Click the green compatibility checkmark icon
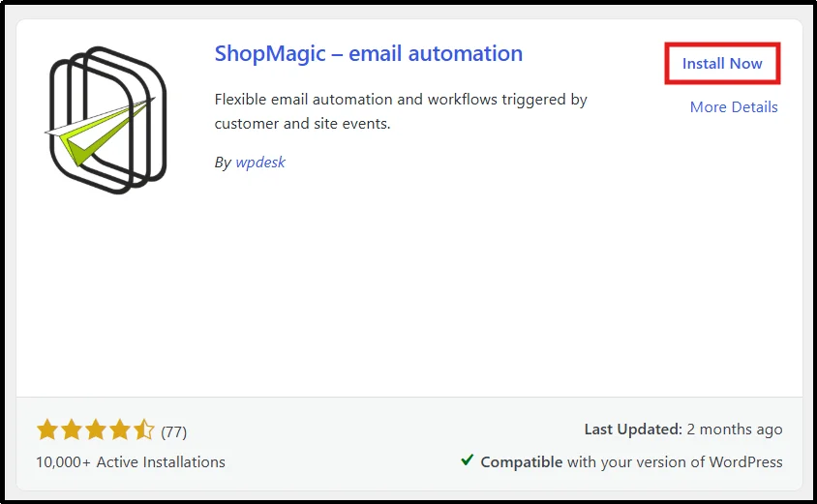 [468, 460]
